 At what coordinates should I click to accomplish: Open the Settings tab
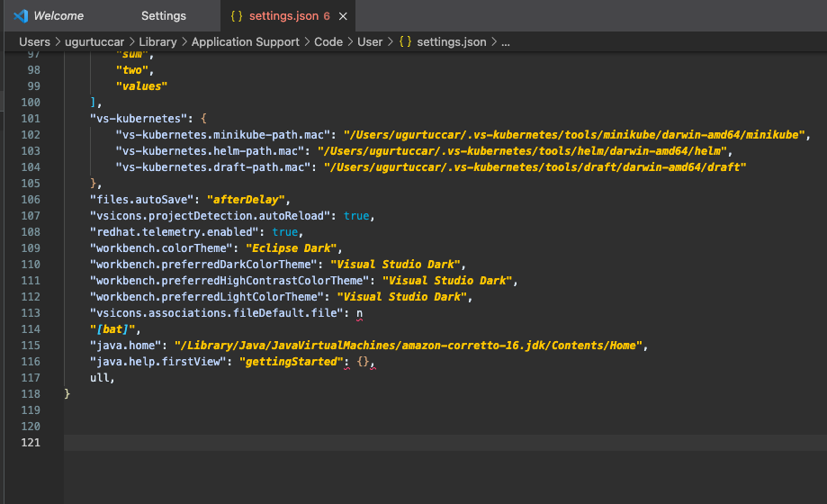(164, 16)
